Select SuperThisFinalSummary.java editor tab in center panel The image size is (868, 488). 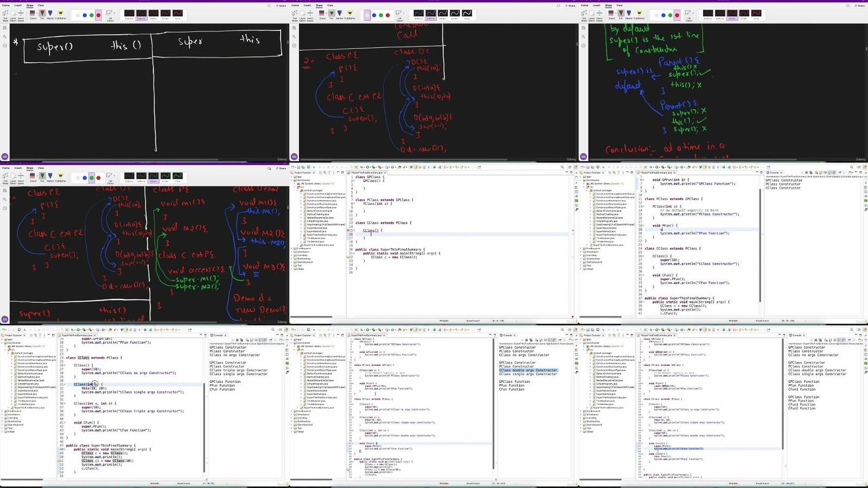click(x=367, y=173)
